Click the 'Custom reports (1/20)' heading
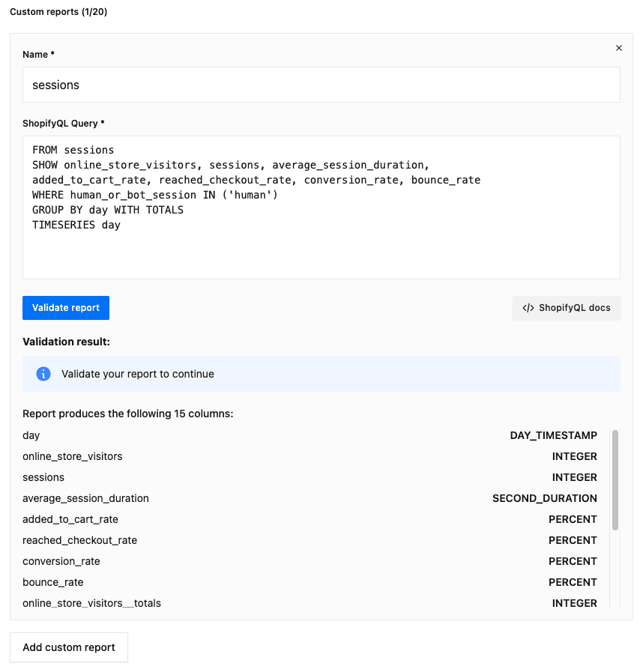The width and height of the screenshot is (640, 672). tap(58, 12)
